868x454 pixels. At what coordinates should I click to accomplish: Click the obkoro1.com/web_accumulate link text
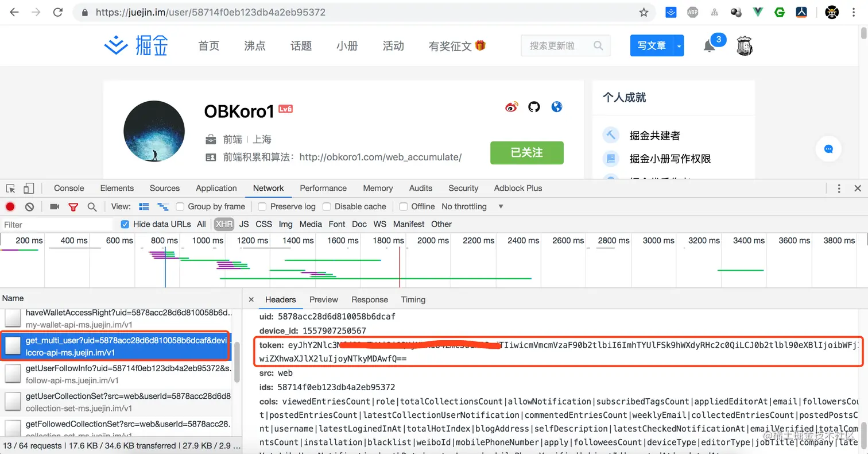pos(381,157)
